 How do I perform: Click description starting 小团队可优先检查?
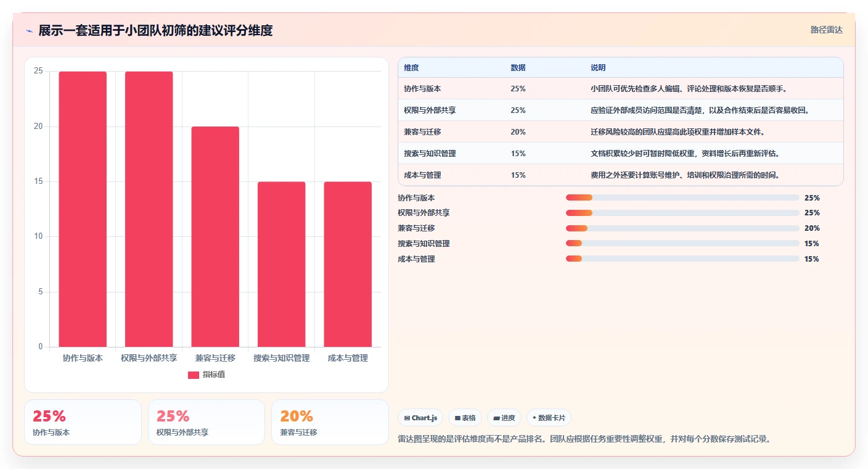click(x=689, y=89)
